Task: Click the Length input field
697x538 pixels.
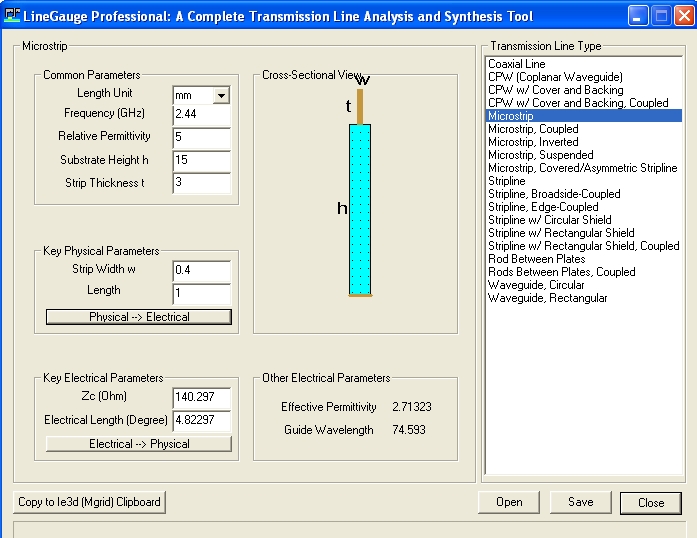Action: [201, 293]
